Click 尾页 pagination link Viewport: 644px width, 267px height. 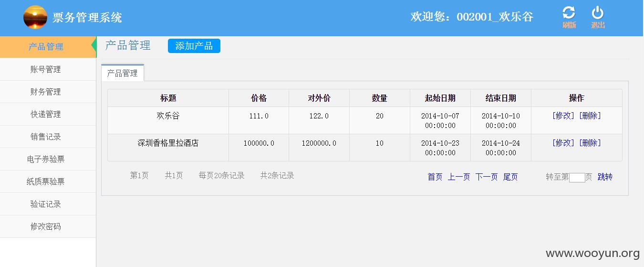(510, 177)
